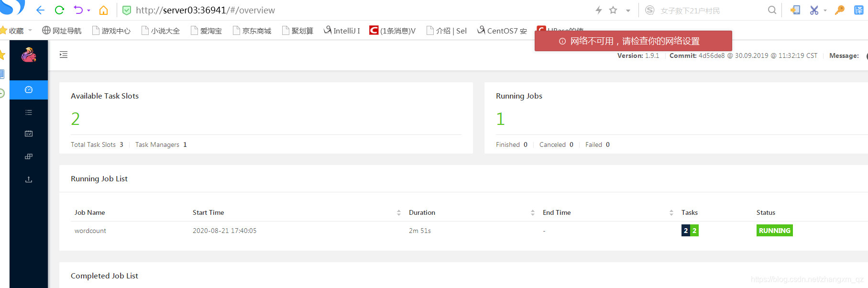Click the dark total tasks badge 2
Screen dimensions: 868x288
coord(686,231)
